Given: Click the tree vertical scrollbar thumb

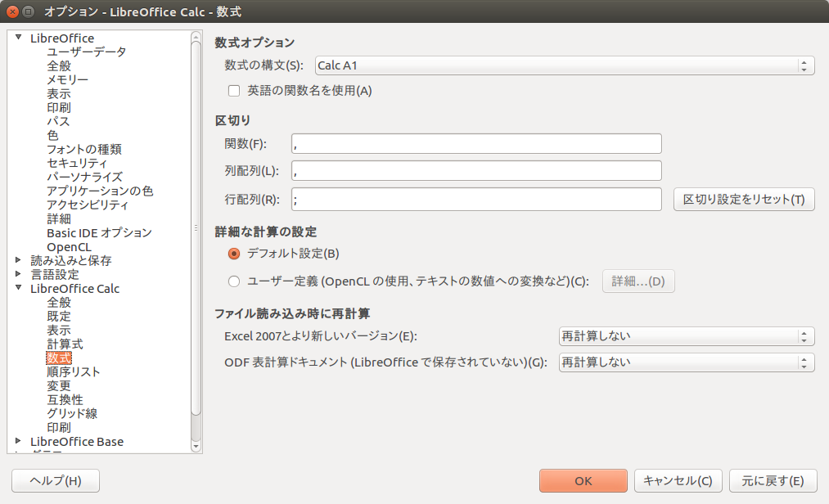Looking at the screenshot, I should (196, 228).
